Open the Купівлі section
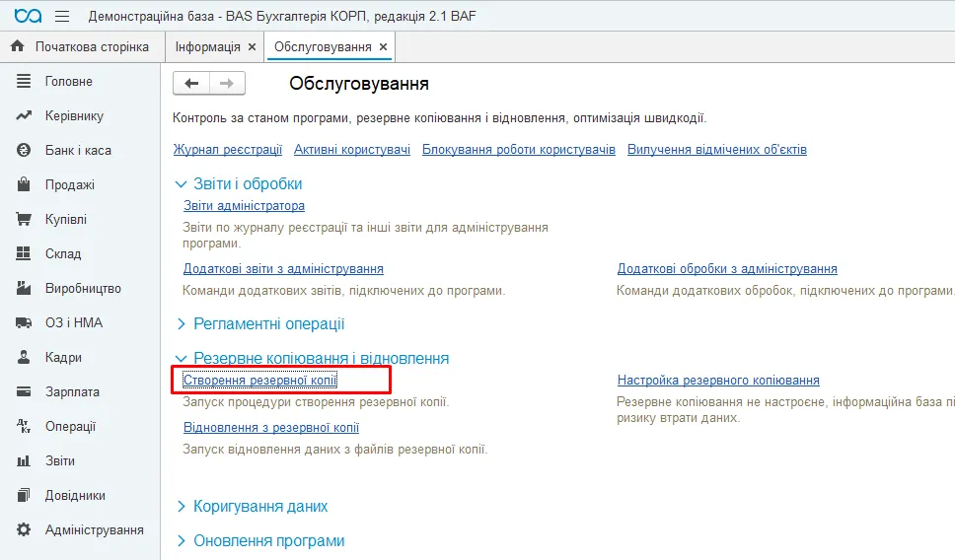This screenshot has width=955, height=560. [x=66, y=219]
